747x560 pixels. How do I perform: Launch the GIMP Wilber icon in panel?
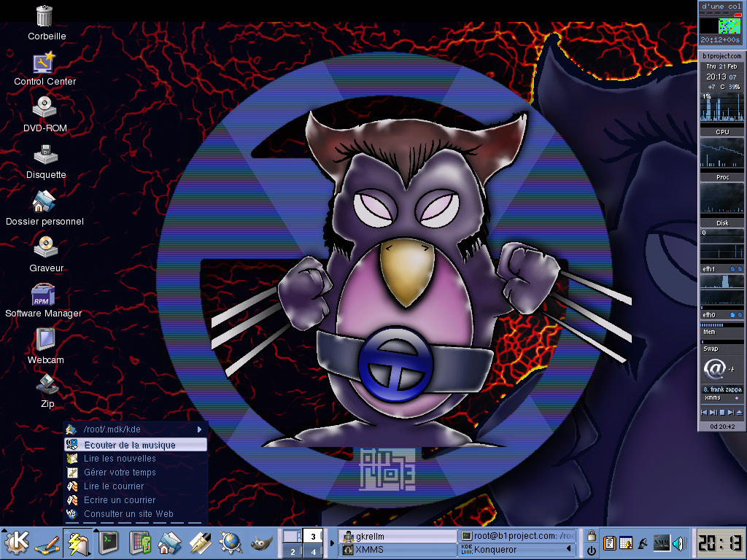(x=261, y=543)
